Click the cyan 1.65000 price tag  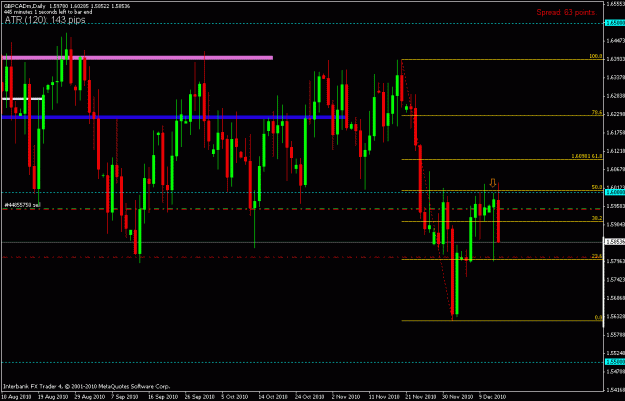[615, 23]
